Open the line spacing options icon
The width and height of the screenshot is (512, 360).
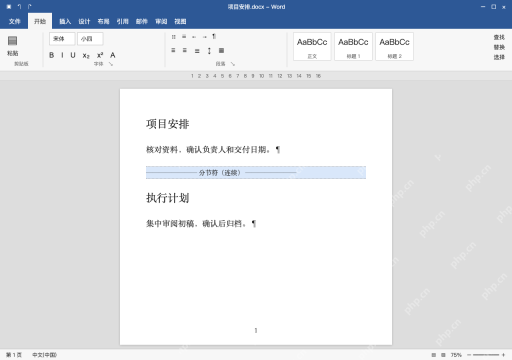209,51
